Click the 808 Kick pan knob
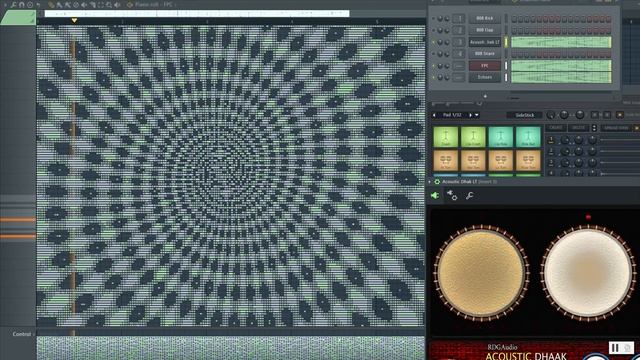This screenshot has width=640, height=360. pos(440,19)
